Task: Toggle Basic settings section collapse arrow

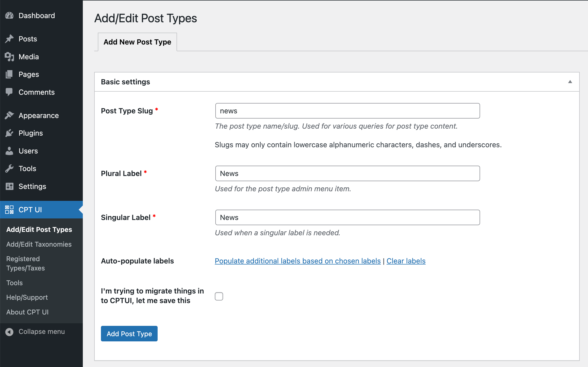Action: pyautogui.click(x=570, y=82)
